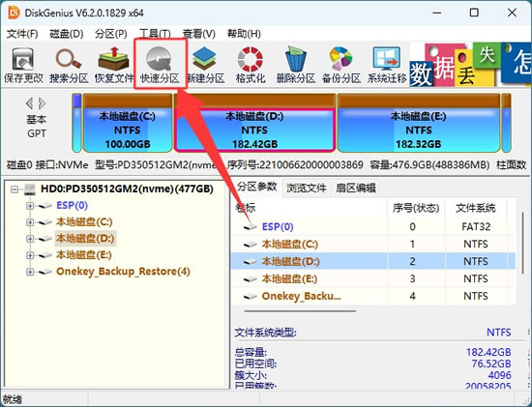This screenshot has height=407, width=532.
Task: Select 本地磁盘(E:) in the left tree
Action: (x=84, y=255)
